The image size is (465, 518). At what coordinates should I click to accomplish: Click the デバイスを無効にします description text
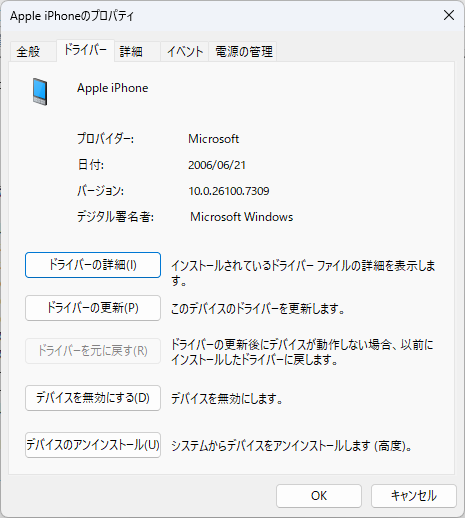pyautogui.click(x=227, y=399)
